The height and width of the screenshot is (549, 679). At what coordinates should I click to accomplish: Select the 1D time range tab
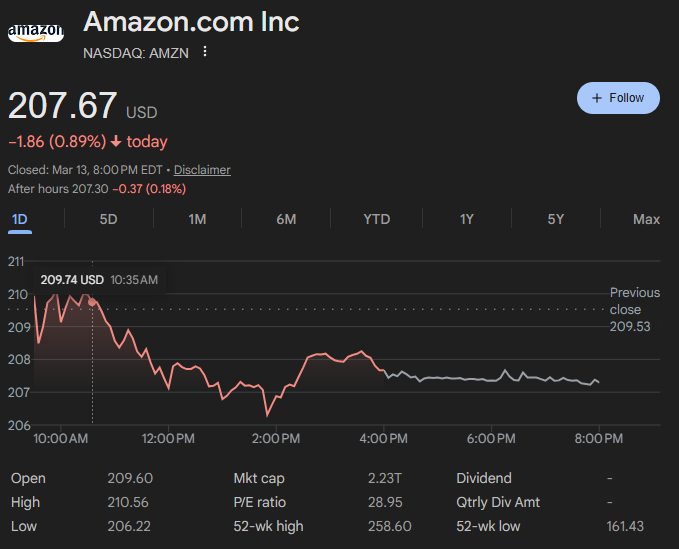20,219
